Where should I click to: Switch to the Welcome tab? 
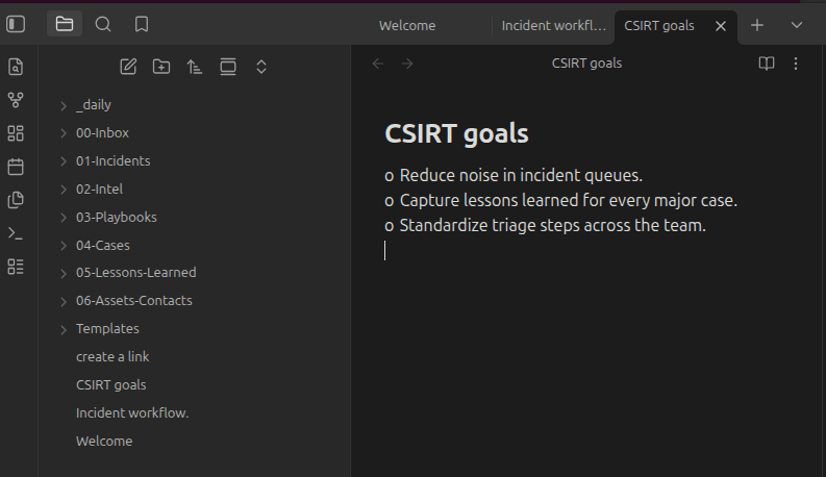[x=407, y=26]
